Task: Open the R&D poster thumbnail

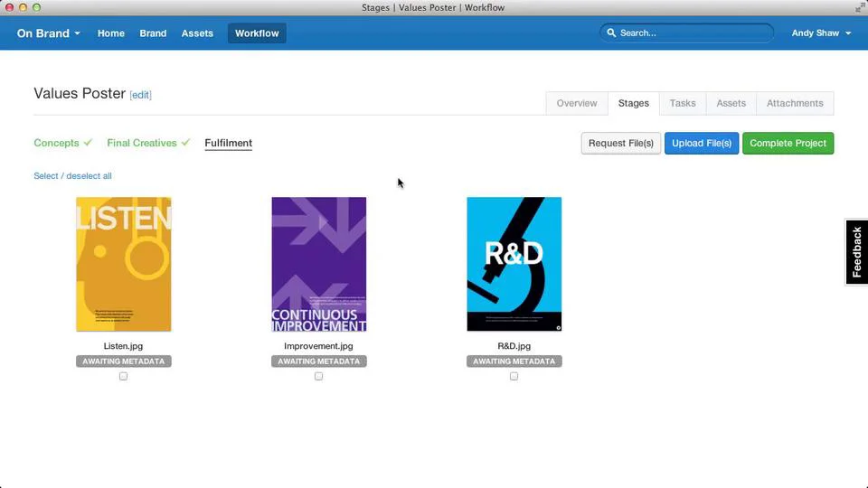Action: 514,265
